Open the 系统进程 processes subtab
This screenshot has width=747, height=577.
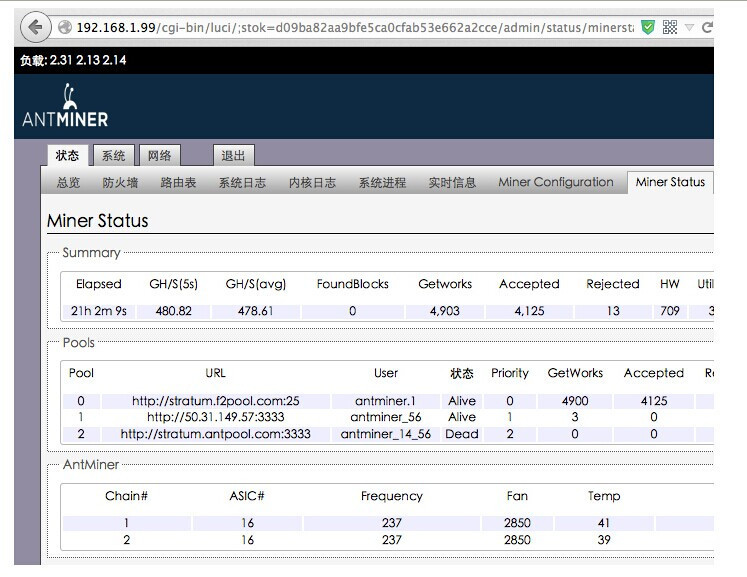pos(382,183)
